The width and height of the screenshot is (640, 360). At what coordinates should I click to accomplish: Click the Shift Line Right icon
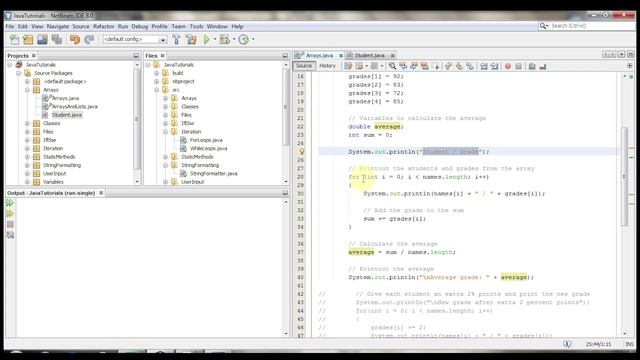pos(494,66)
